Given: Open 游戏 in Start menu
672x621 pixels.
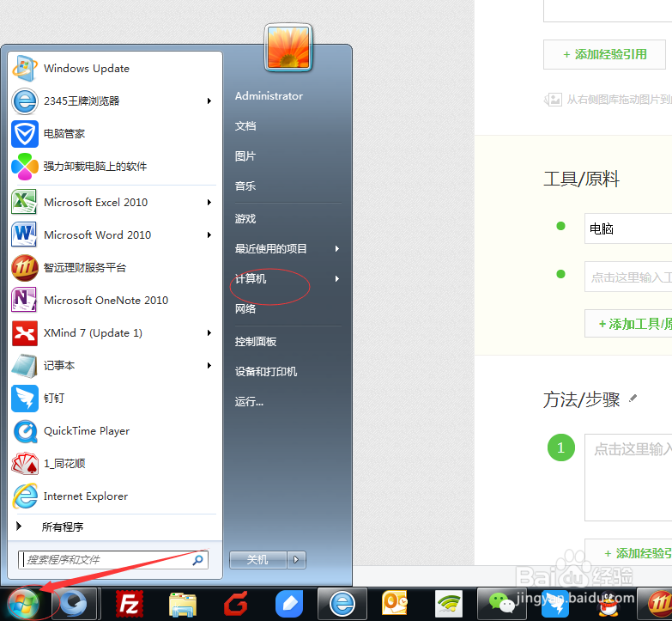Looking at the screenshot, I should coord(245,219).
